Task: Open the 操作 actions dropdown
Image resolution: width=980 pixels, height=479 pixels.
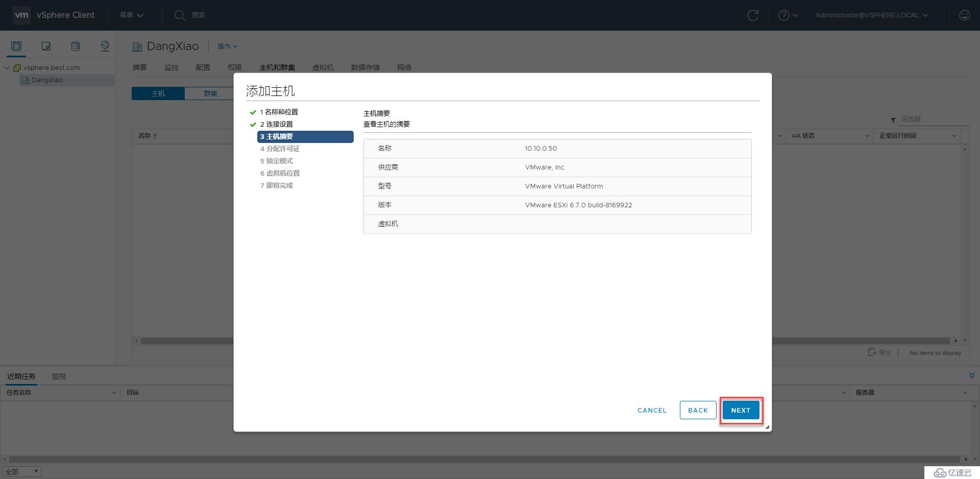Action: point(227,46)
